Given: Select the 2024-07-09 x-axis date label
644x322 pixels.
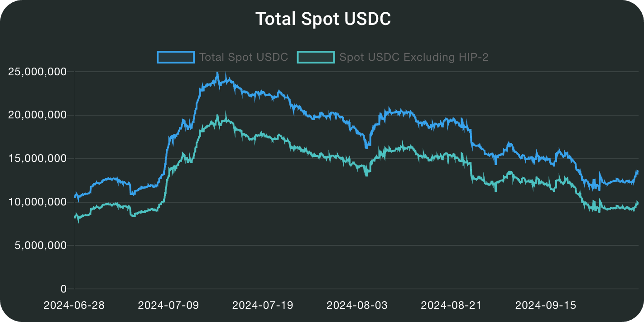Looking at the screenshot, I should point(168,305).
